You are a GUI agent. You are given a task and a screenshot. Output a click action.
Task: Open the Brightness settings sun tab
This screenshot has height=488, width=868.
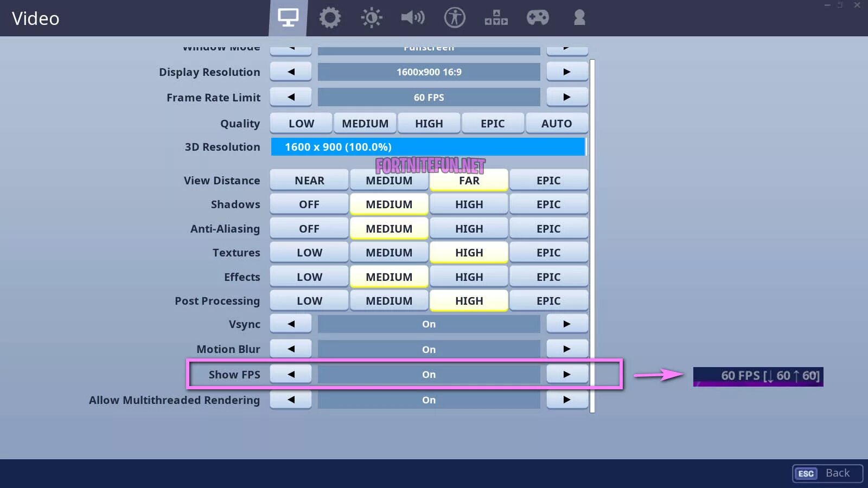(372, 18)
